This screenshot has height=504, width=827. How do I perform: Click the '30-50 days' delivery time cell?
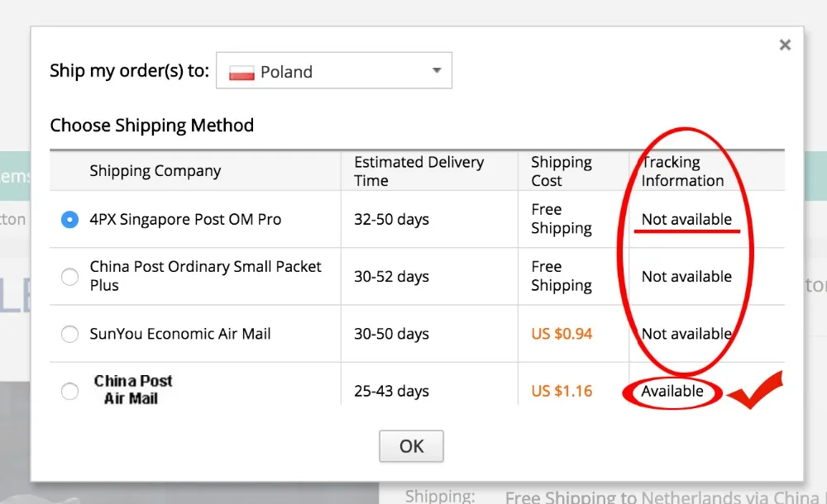point(391,334)
